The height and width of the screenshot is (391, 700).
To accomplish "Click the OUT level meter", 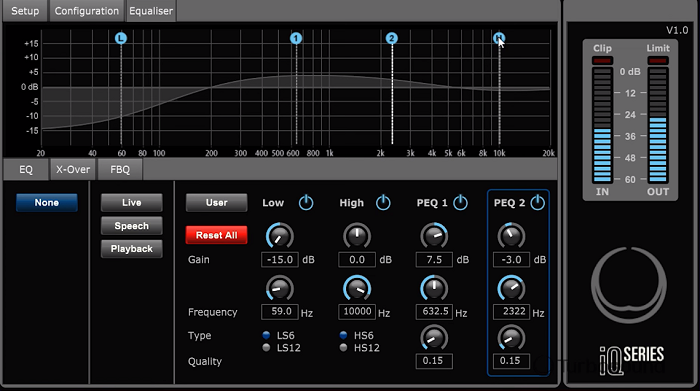I will (658, 125).
